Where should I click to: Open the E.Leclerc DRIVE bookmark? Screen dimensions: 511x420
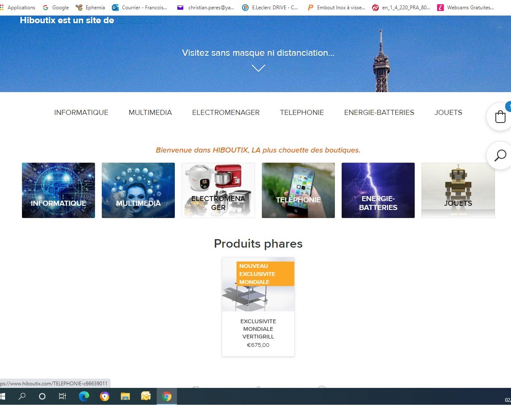(270, 8)
